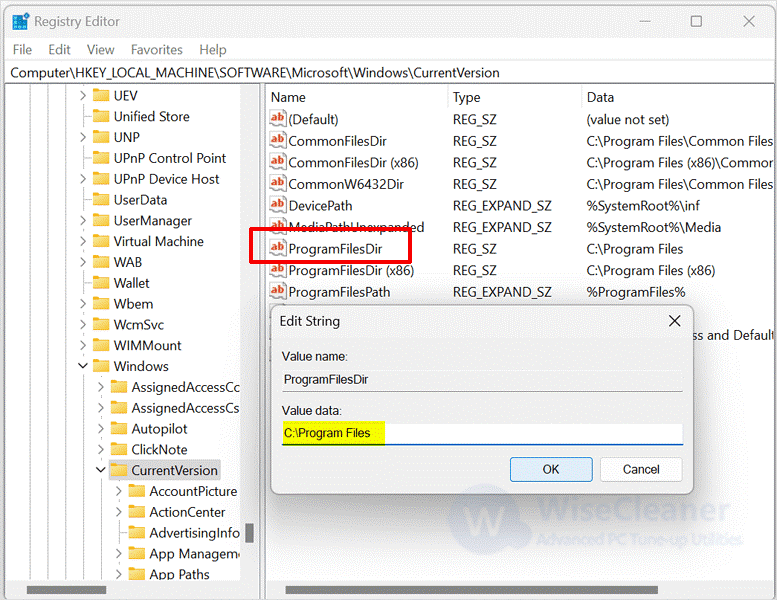Select the AssignedAccessCsp tree key
The image size is (777, 600).
[x=185, y=408]
